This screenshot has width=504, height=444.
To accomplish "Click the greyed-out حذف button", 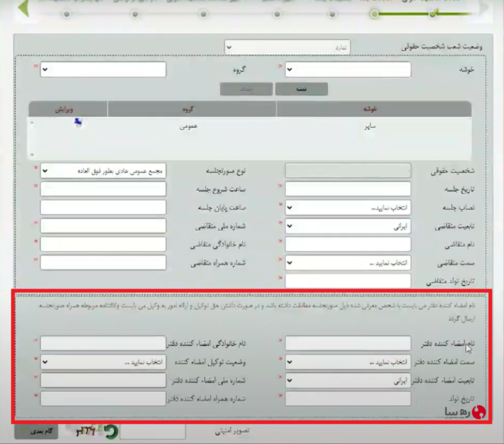I will (246, 89).
